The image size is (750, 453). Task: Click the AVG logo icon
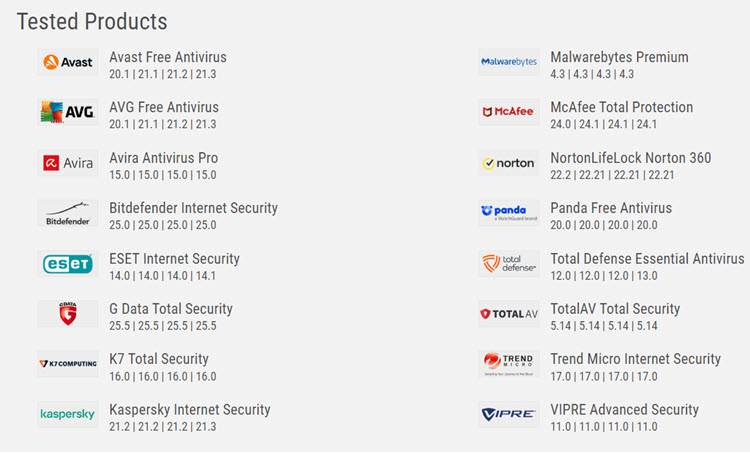click(68, 112)
